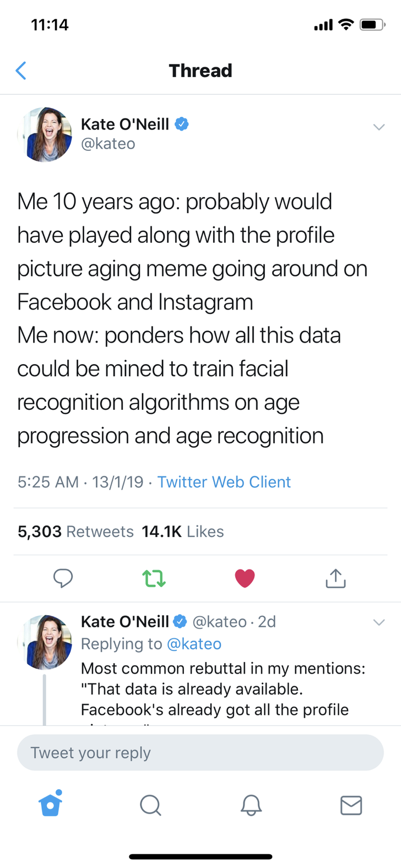Reply to the tweet via speech bubble icon
The image size is (401, 868).
coord(63,578)
